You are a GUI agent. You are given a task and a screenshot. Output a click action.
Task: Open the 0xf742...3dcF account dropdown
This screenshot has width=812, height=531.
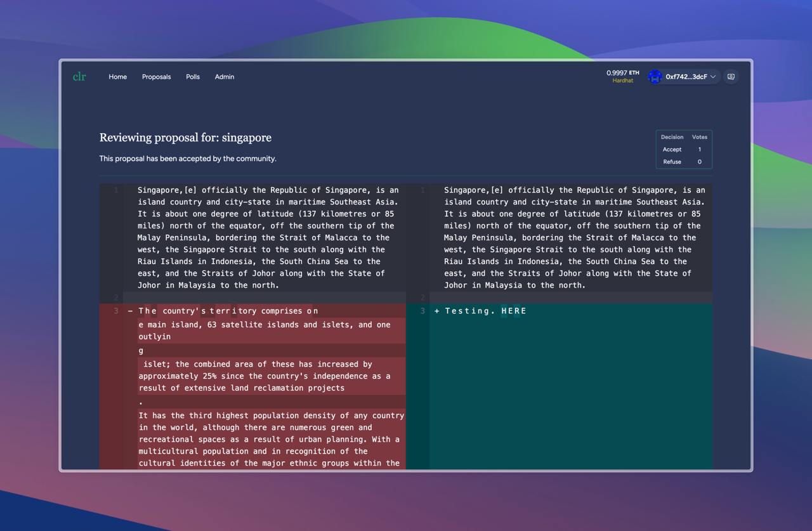tap(684, 77)
